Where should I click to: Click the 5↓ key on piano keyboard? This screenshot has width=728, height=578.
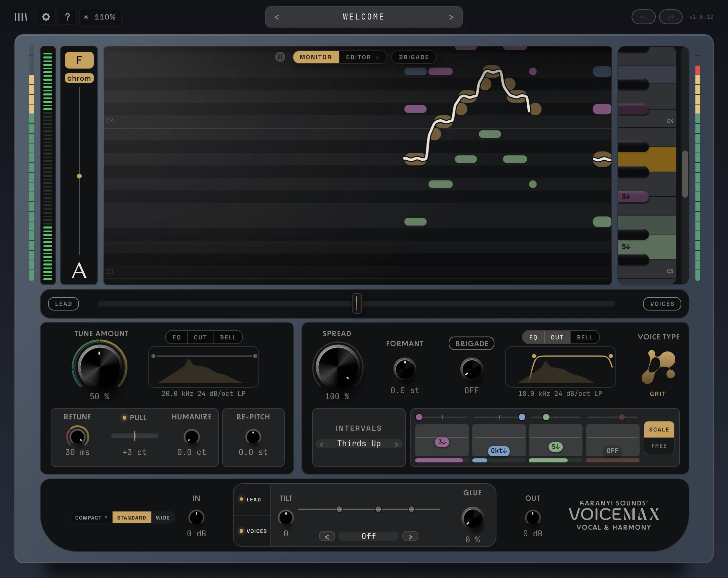point(647,247)
